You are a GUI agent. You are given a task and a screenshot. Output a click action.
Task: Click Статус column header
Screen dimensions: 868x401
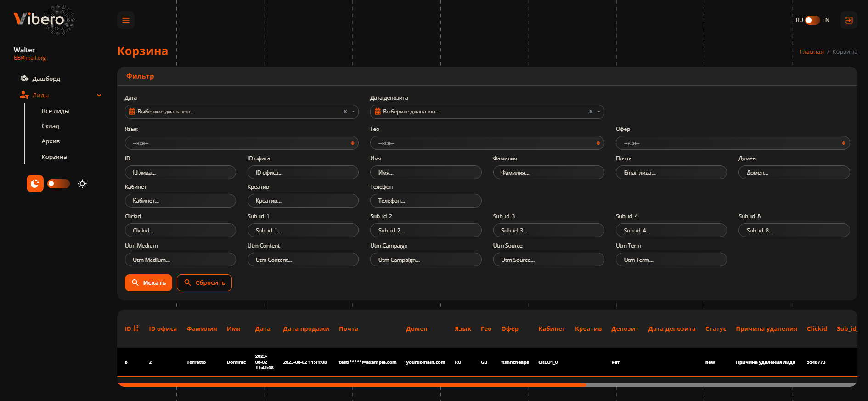pos(716,329)
